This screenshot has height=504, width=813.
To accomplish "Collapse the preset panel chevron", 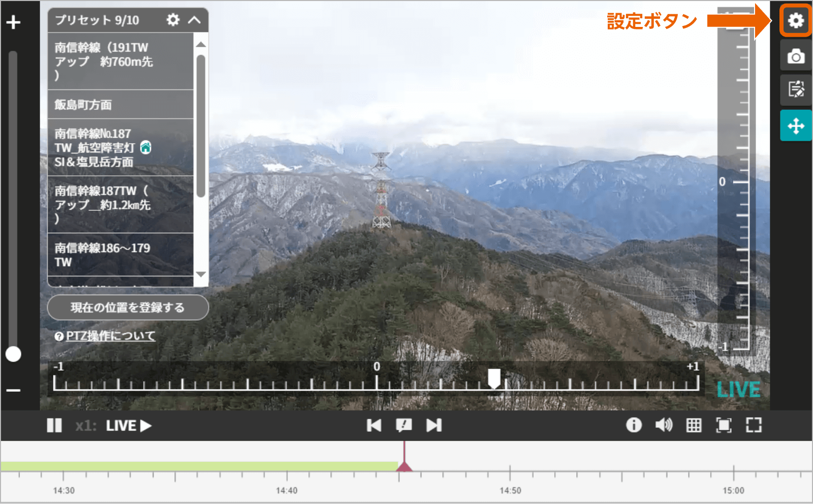I will (194, 20).
